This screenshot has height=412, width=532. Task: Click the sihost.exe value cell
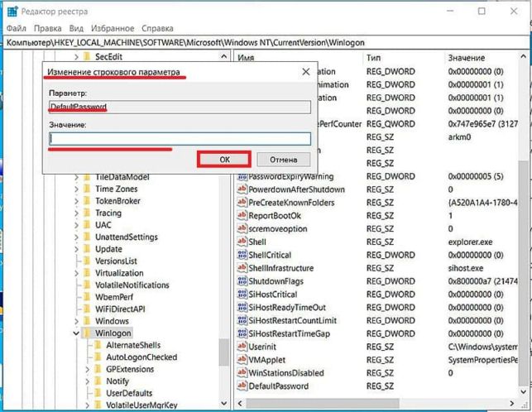[x=466, y=268]
